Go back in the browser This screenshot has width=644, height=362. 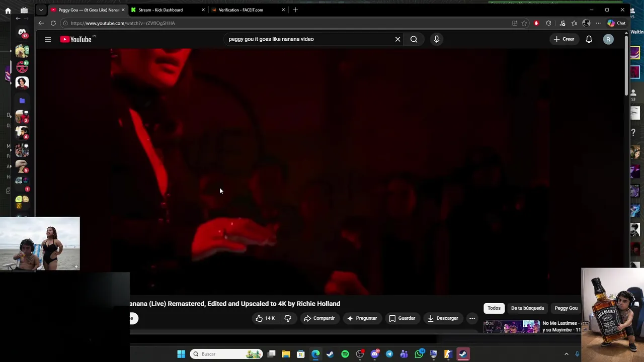[41, 23]
